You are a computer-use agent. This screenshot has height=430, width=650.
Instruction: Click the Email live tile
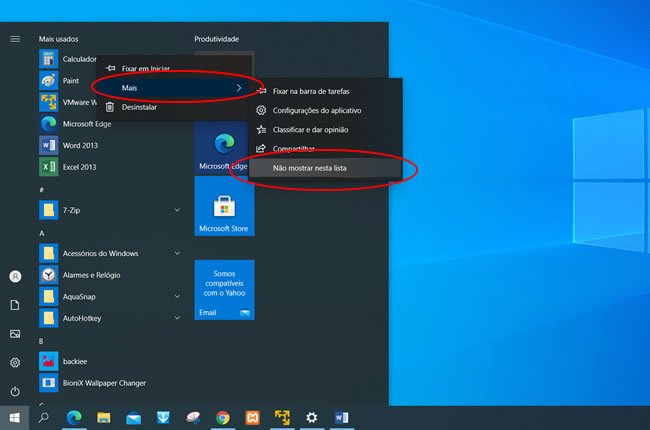click(x=224, y=290)
